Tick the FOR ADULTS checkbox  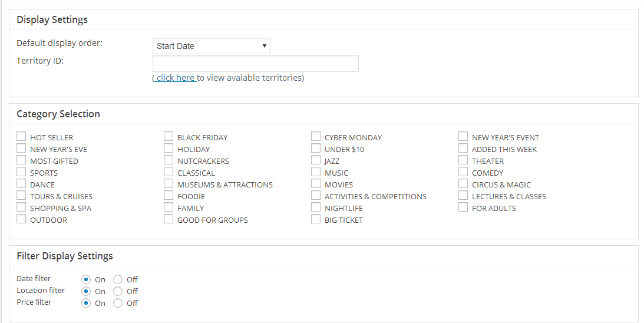point(463,207)
